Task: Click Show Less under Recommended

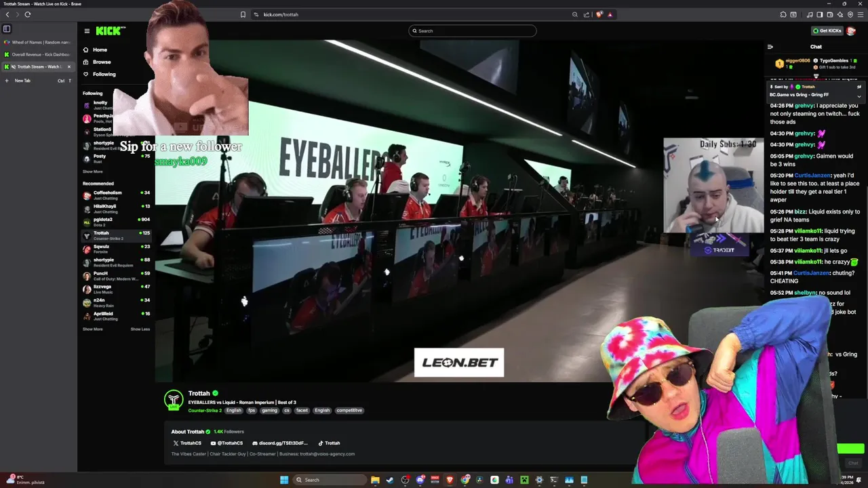Action: 140,329
